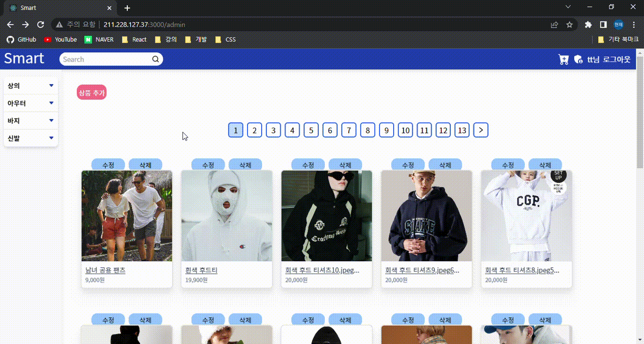Image resolution: width=644 pixels, height=344 pixels.
Task: Click the Chrome profile avatar
Action: click(619, 24)
